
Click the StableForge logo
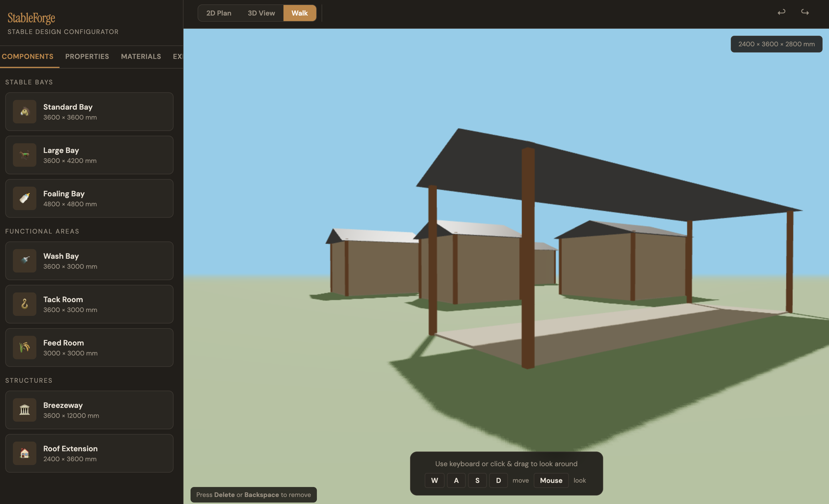[x=31, y=18]
